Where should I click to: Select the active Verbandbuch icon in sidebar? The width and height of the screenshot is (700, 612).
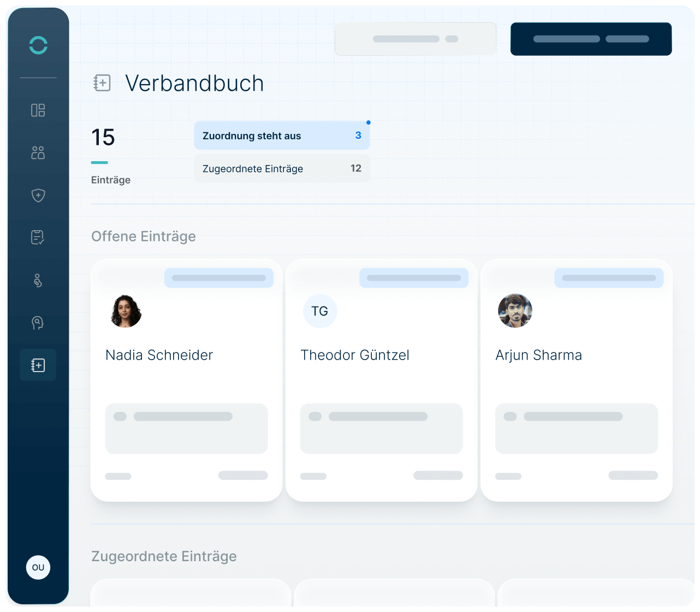38,365
